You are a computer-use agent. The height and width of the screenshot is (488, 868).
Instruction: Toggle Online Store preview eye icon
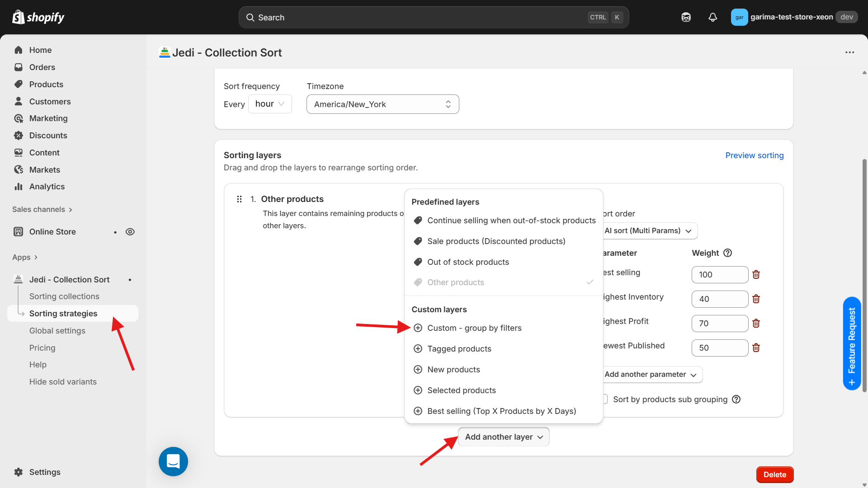pos(130,232)
